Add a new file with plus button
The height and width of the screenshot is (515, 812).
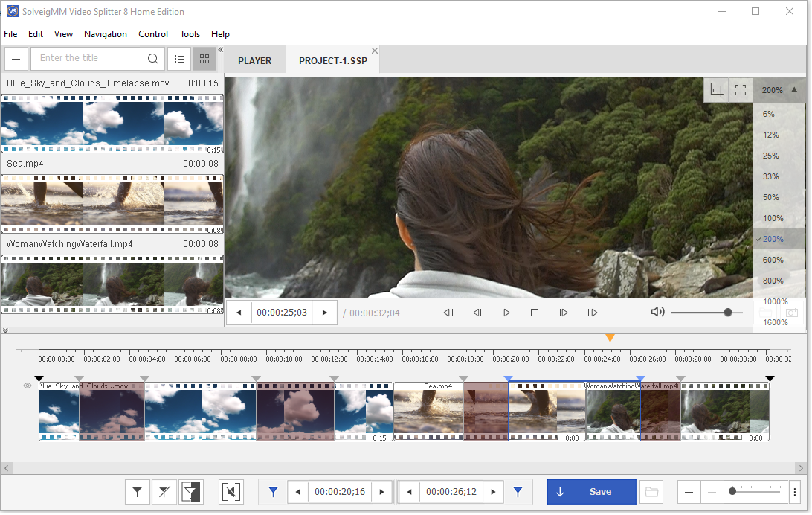pyautogui.click(x=16, y=59)
